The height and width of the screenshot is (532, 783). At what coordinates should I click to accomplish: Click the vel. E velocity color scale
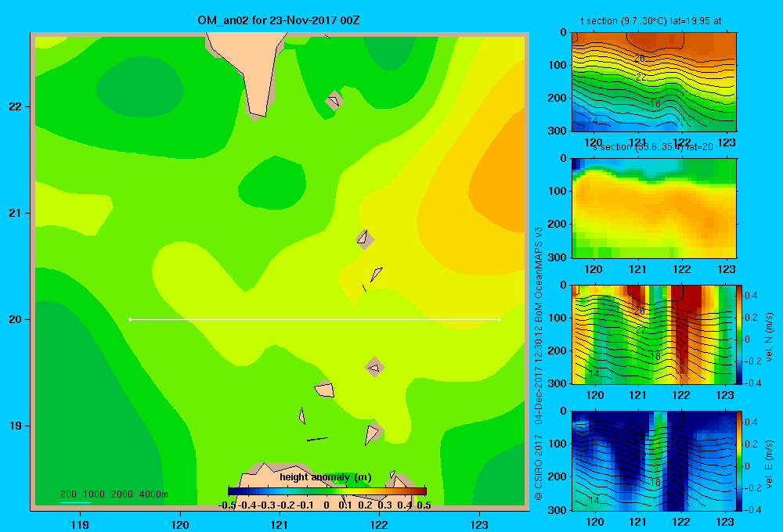740,461
